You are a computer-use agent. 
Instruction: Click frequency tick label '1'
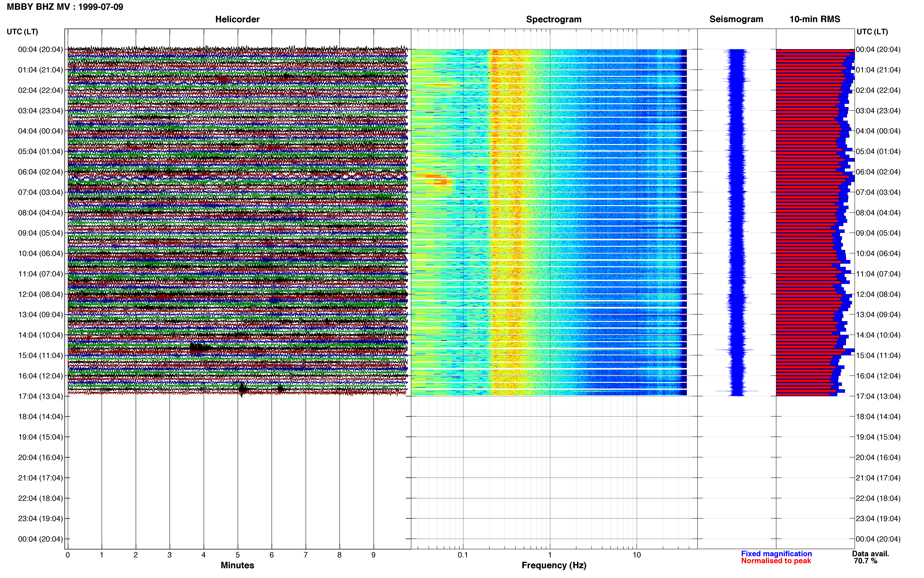550,555
